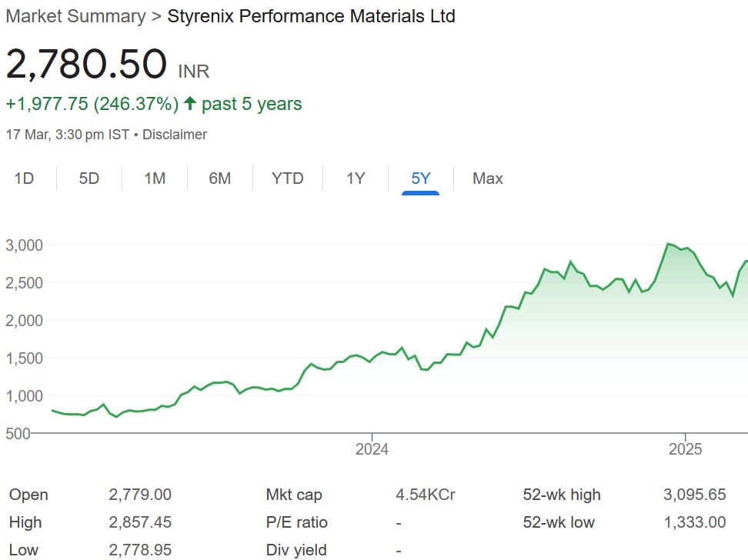Click the 2025 x-axis marker
Image resolution: width=748 pixels, height=560 pixels.
pos(685,449)
